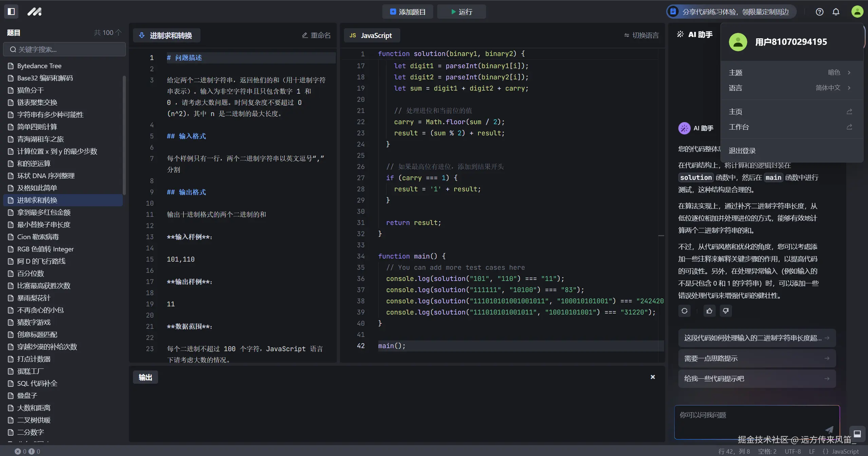Click the thumbs down feedback icon
The image size is (868, 456).
726,311
